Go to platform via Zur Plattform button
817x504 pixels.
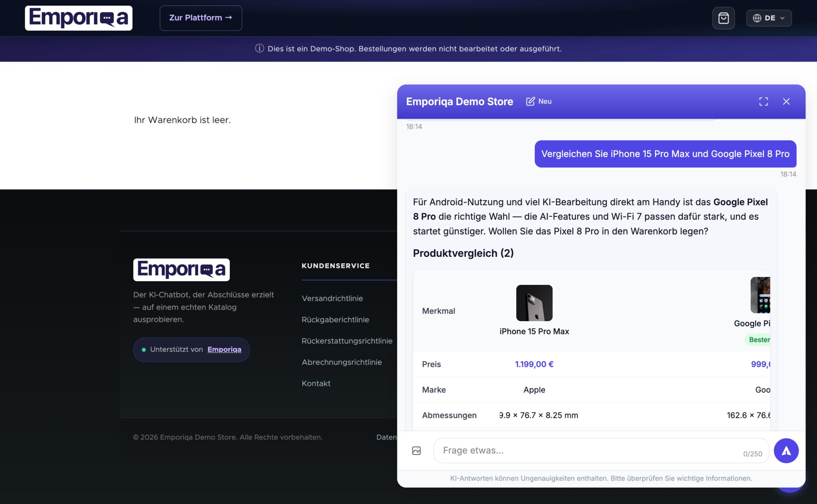(x=201, y=18)
